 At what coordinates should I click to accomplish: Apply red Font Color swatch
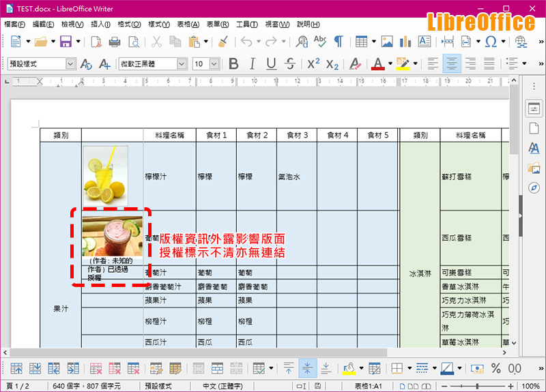(378, 64)
